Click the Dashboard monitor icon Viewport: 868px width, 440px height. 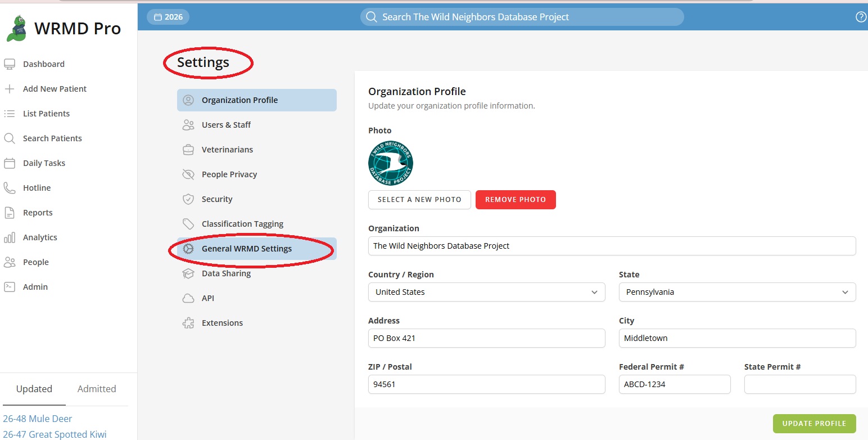[x=10, y=64]
